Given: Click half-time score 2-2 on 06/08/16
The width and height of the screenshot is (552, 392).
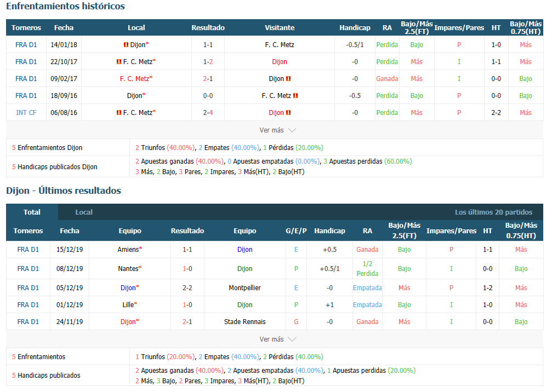Looking at the screenshot, I should pos(496,112).
